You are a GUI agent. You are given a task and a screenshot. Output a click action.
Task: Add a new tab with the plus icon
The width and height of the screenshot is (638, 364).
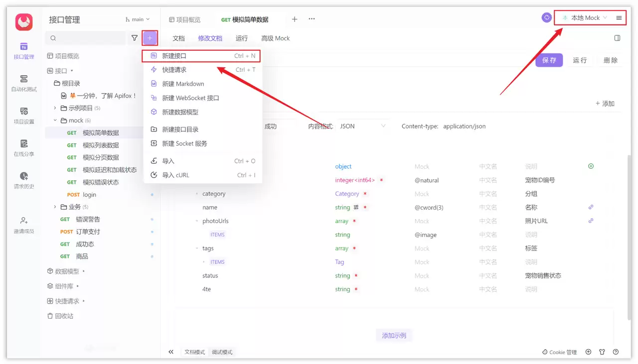295,19
